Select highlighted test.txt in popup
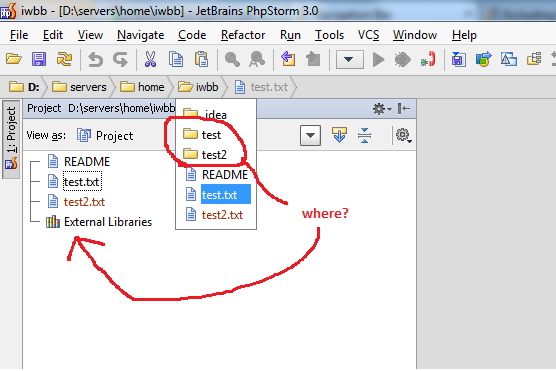556x371 pixels. 218,194
